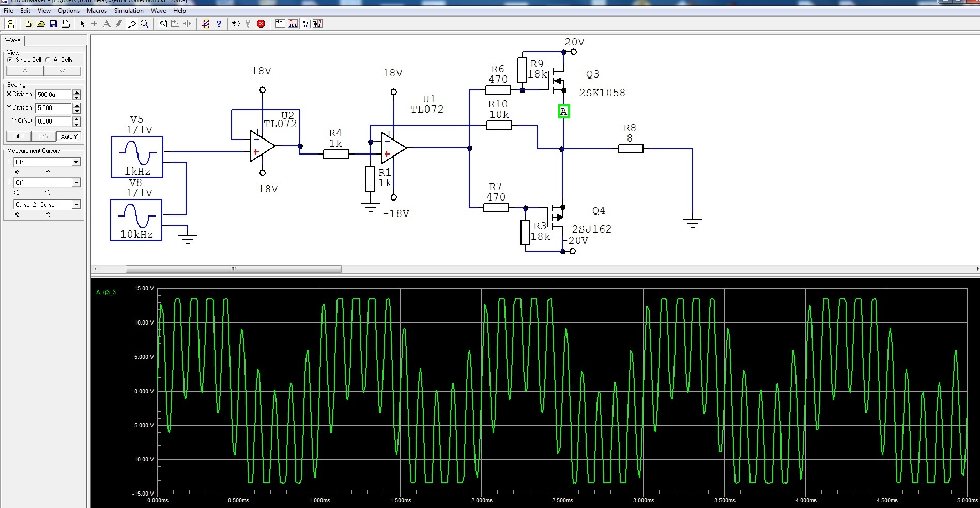Click the analyses setup icon
Image resolution: width=980 pixels, height=508 pixels.
pos(206,24)
